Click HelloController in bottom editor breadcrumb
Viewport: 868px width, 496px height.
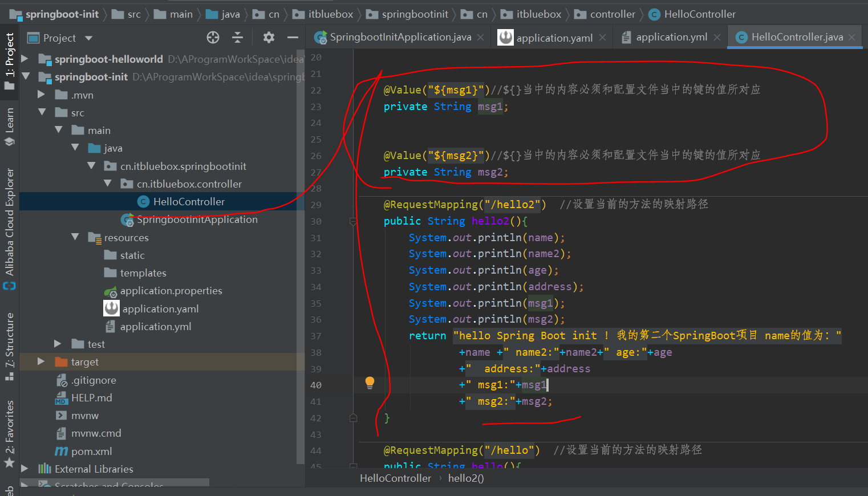[x=395, y=478]
